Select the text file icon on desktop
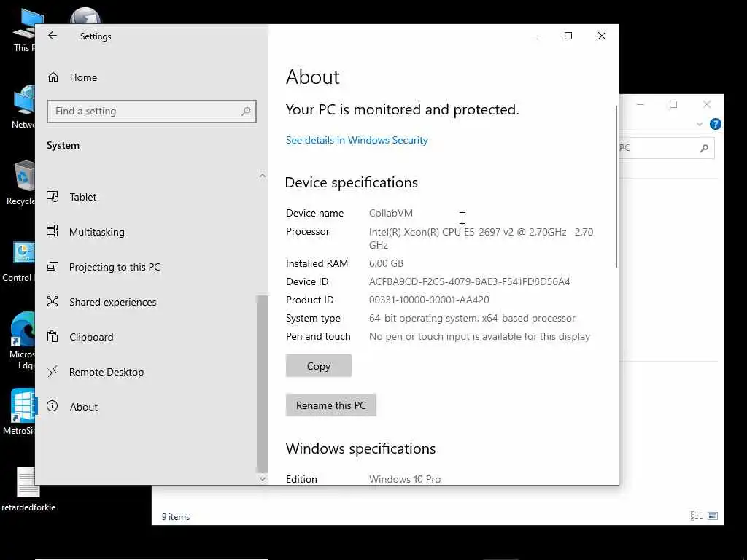Image resolution: width=747 pixels, height=560 pixels. pyautogui.click(x=28, y=489)
